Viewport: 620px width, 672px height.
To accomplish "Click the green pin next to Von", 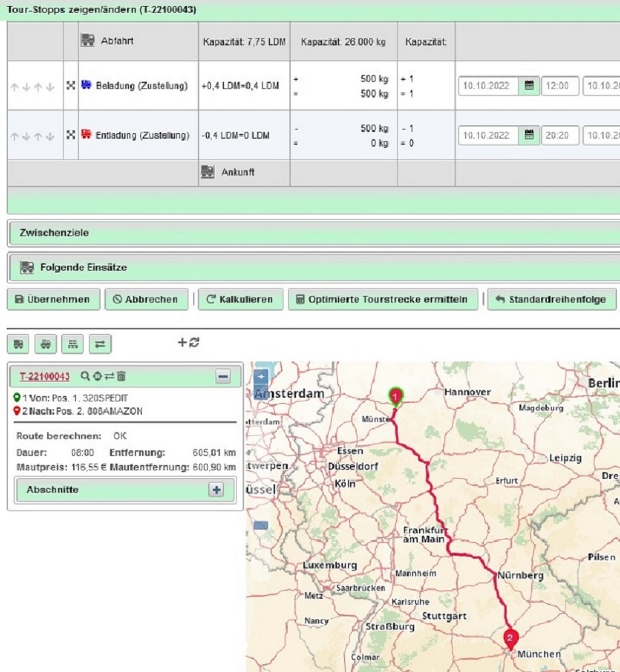I will pos(16,398).
